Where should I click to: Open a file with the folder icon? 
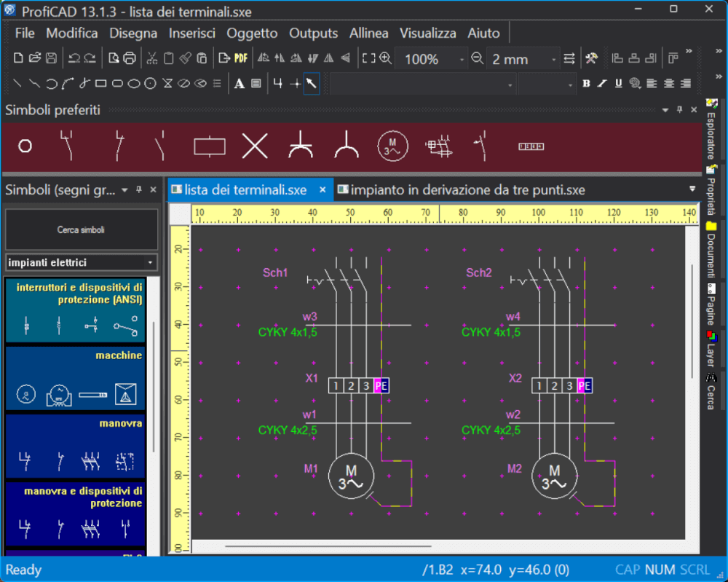[35, 58]
